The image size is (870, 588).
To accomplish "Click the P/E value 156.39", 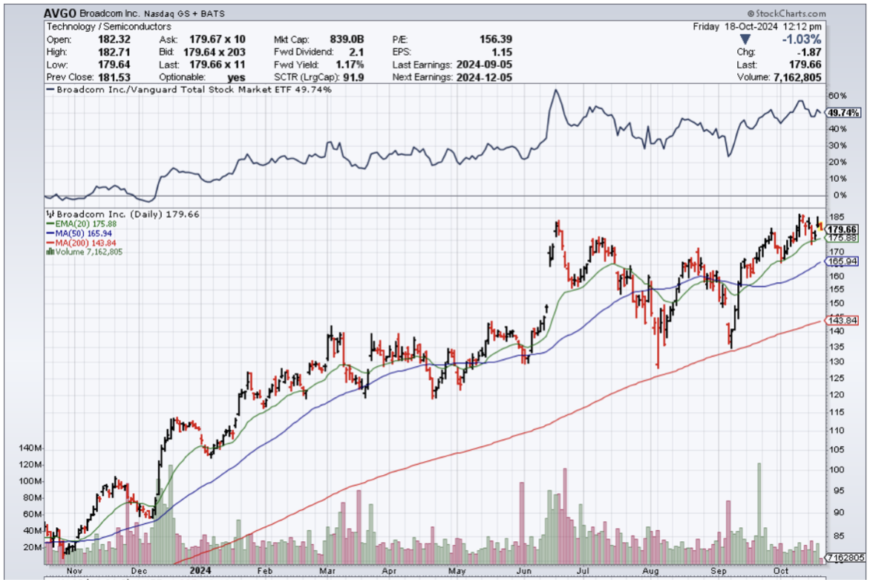I will coord(495,39).
